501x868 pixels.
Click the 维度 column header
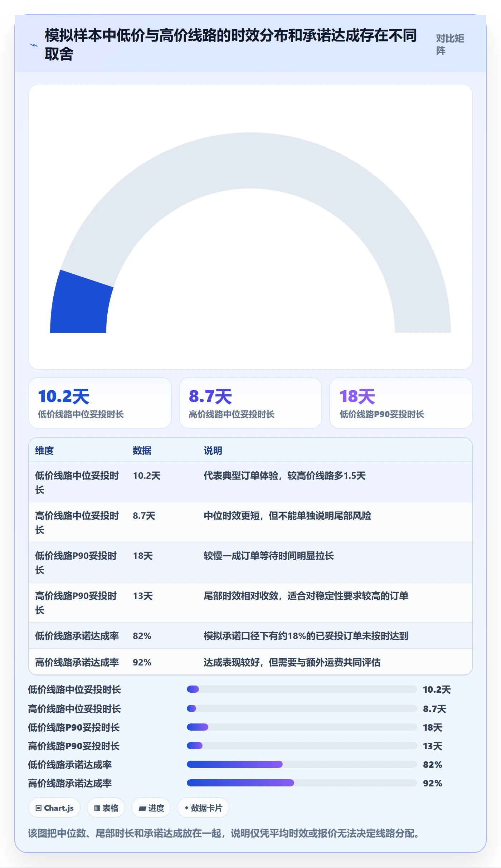tap(44, 450)
